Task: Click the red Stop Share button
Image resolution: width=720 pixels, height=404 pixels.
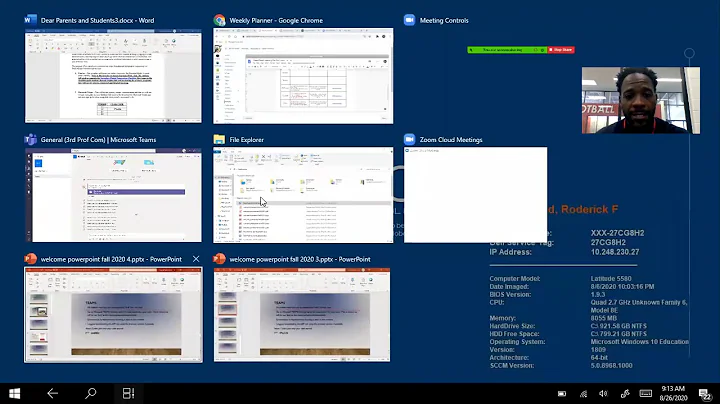Action: coord(561,50)
